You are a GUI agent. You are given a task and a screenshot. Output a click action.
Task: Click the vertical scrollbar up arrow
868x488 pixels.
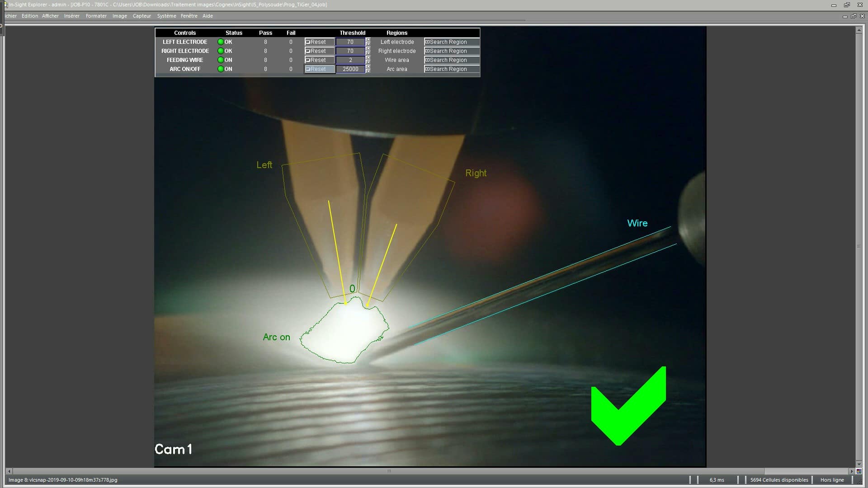click(x=859, y=30)
